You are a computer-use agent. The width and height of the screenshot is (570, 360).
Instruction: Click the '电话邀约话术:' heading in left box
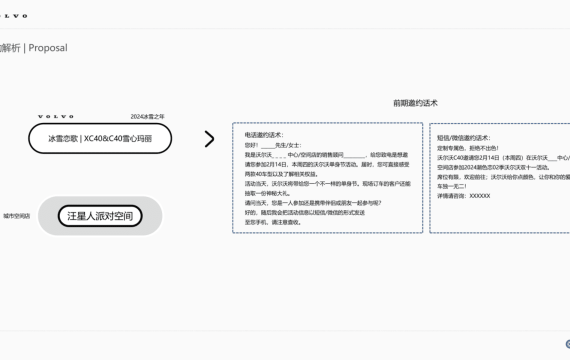pyautogui.click(x=264, y=135)
